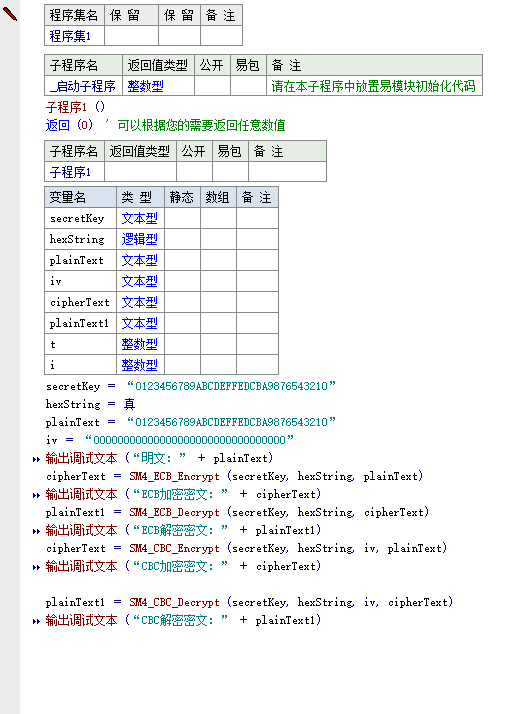Click the SM4_CBC_Decrypt function call
Viewport: 513px width, 714px height.
click(174, 602)
